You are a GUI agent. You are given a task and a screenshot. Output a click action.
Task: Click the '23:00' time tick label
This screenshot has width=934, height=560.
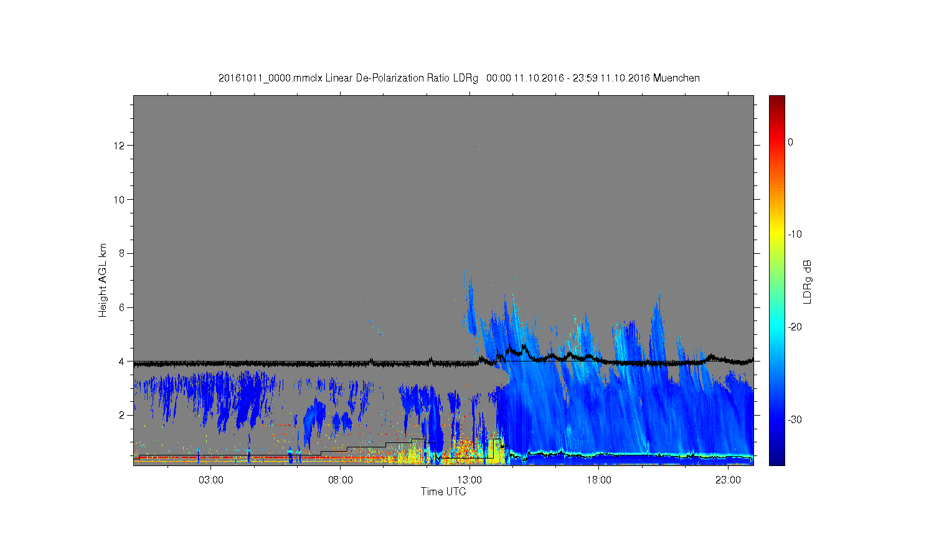(x=728, y=480)
